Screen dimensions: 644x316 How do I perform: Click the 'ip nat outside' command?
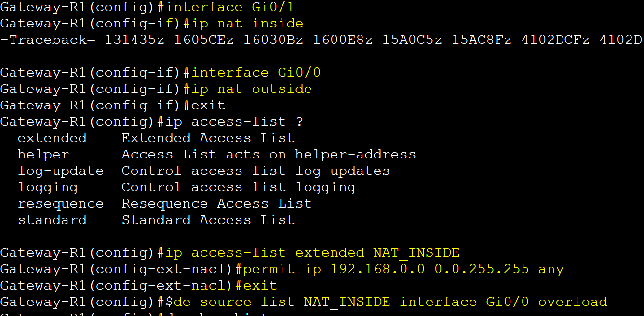(252, 90)
